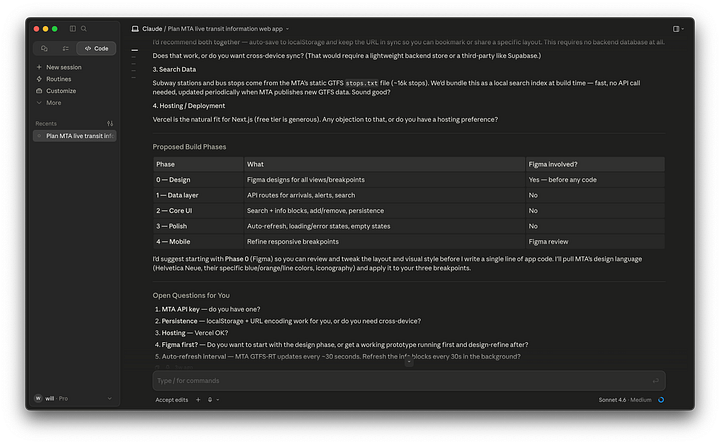Click 'Open Questions for You' heading
Viewport: 720px width, 444px height.
click(191, 295)
